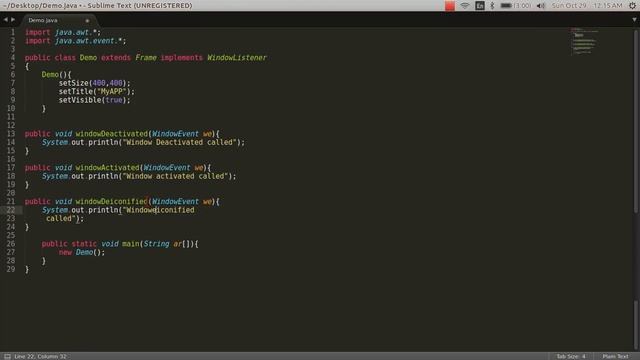Click line number 13 in the gutter

pos(11,134)
